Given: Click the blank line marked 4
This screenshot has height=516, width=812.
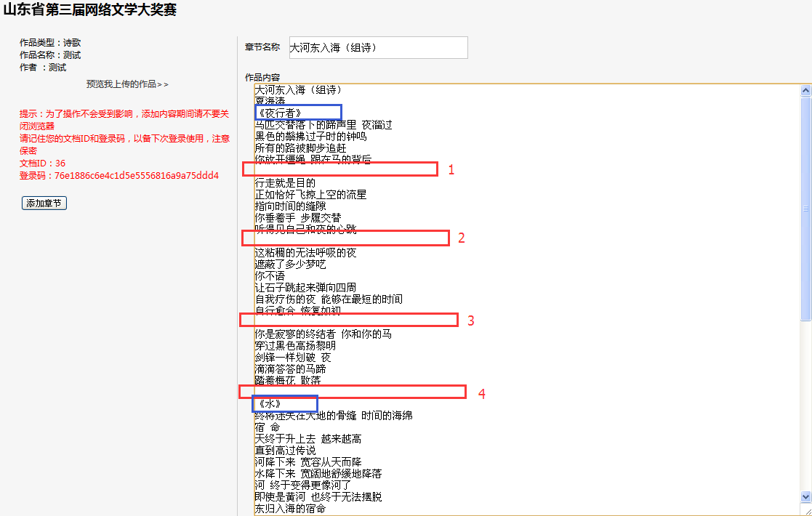Looking at the screenshot, I should click(x=353, y=392).
